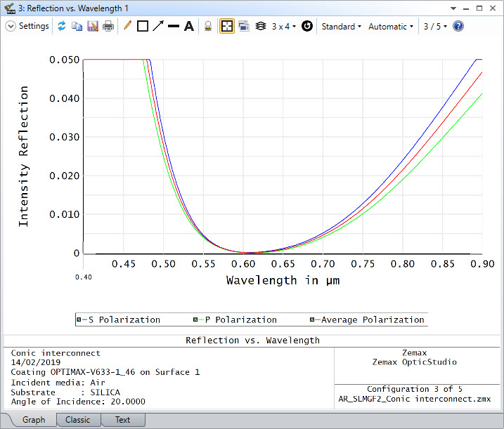This screenshot has height=429, width=504.
Task: Click the 'Wavelength in µm' axis label
Action: [283, 280]
